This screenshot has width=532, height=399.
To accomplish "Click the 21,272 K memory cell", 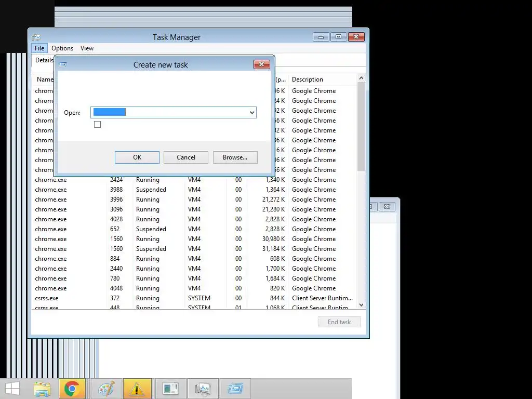I will point(273,199).
